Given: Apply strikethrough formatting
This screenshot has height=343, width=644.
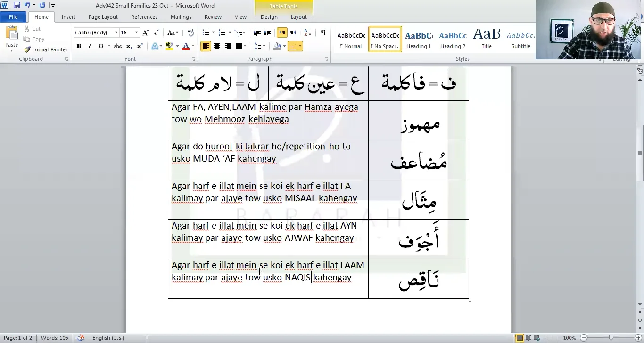Looking at the screenshot, I should point(118,46).
